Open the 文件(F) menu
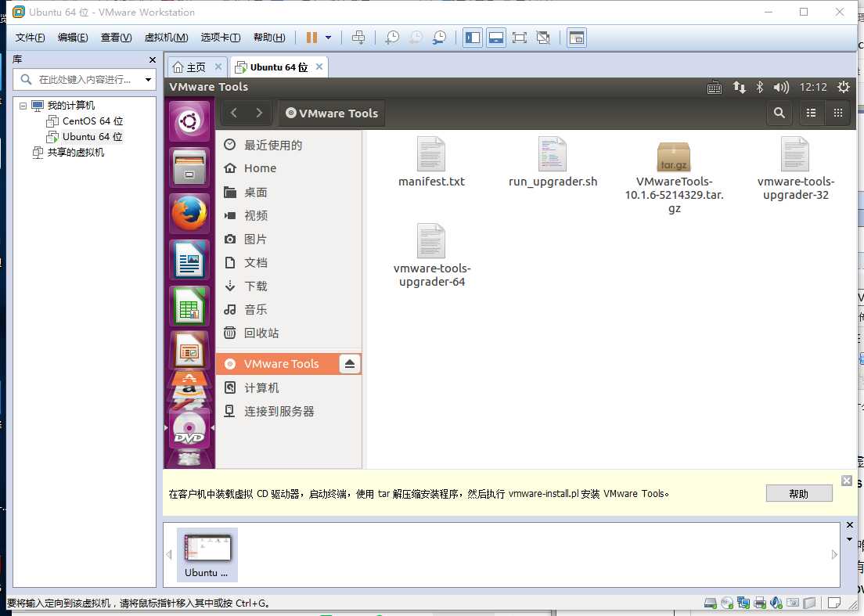 (x=30, y=38)
